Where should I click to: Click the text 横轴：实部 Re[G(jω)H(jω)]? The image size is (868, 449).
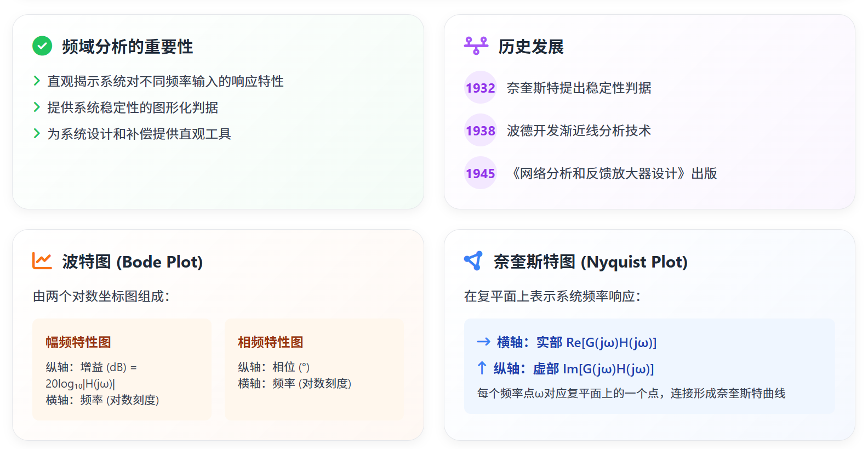click(576, 342)
